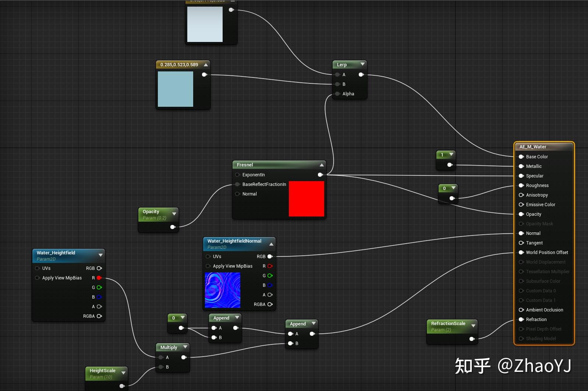588x391 pixels.
Task: Click AE_M_Water's World Position Offset pin
Action: pyautogui.click(x=521, y=253)
